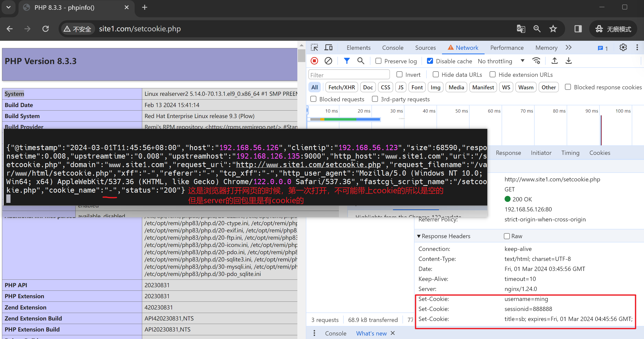Check the Raw response headers box

[507, 236]
